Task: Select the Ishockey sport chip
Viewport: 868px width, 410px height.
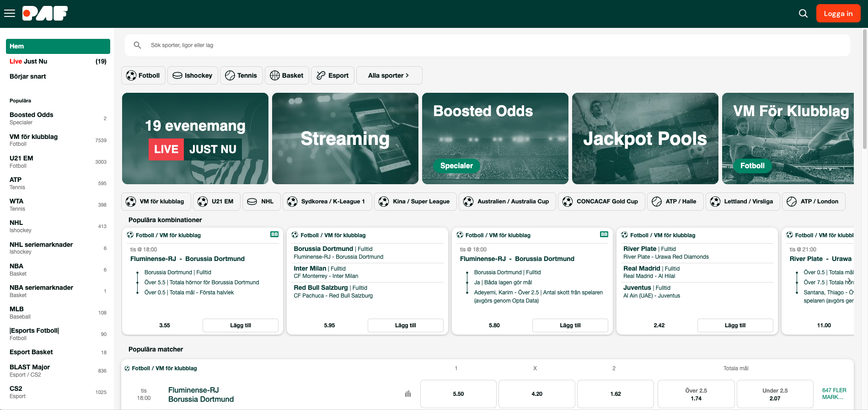Action: (193, 75)
